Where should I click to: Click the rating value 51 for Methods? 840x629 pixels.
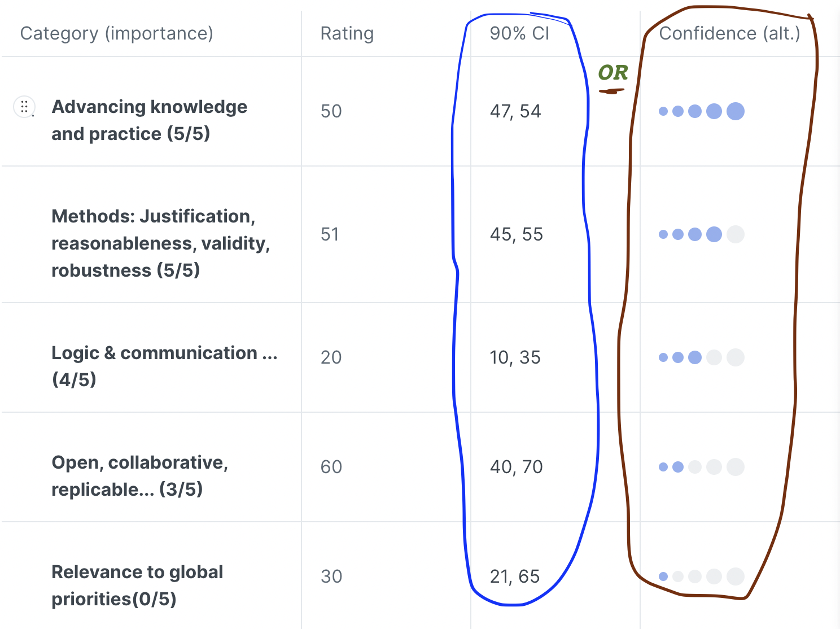330,234
